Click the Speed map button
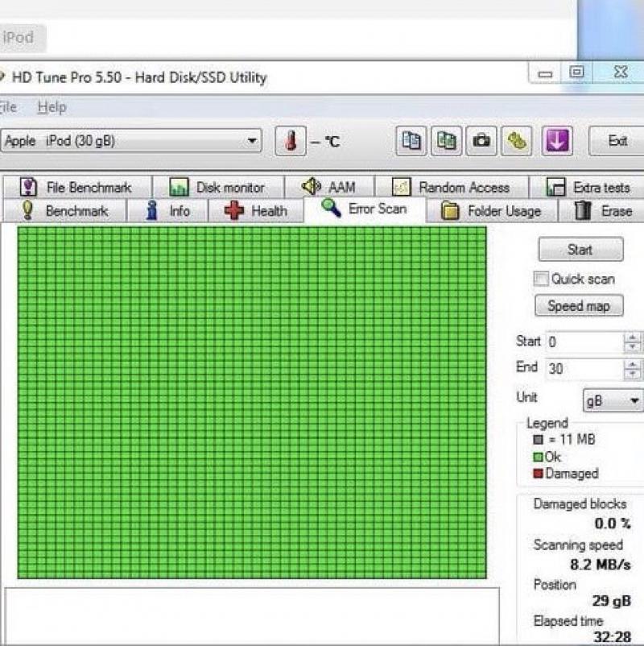 579,306
